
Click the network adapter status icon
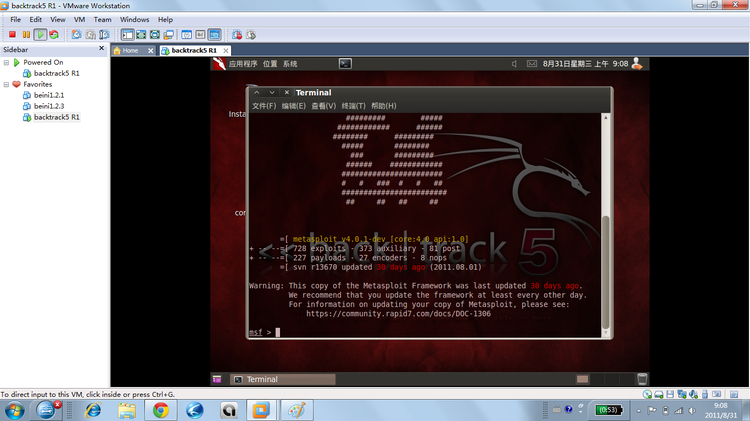point(682,394)
